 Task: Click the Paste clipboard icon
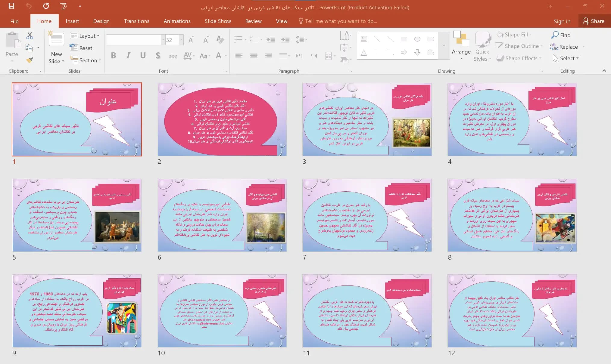(13, 41)
